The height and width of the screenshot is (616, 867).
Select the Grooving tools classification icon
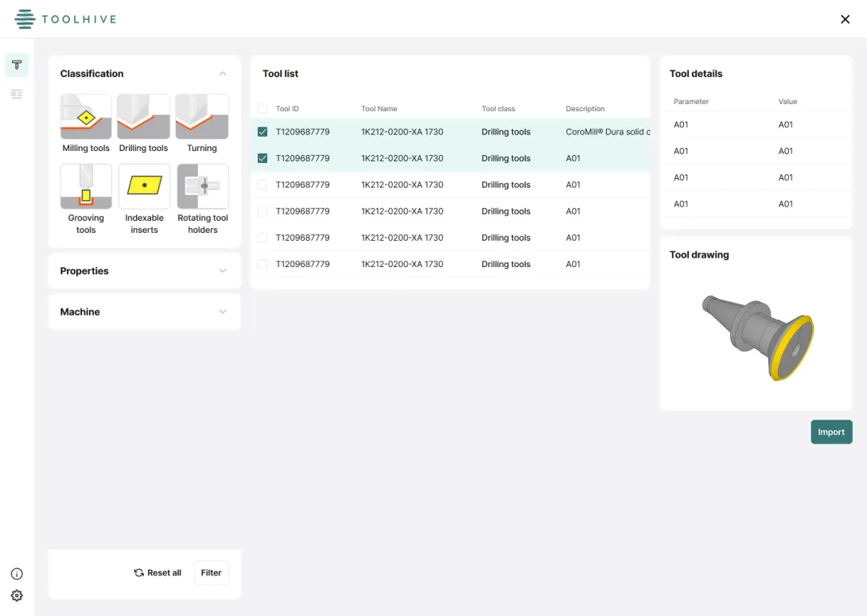pyautogui.click(x=85, y=186)
